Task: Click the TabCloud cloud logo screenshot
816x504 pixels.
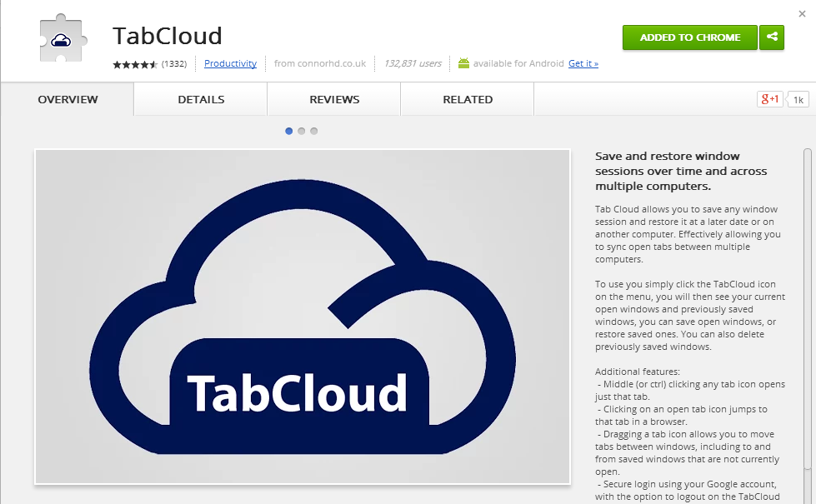Action: pyautogui.click(x=303, y=317)
